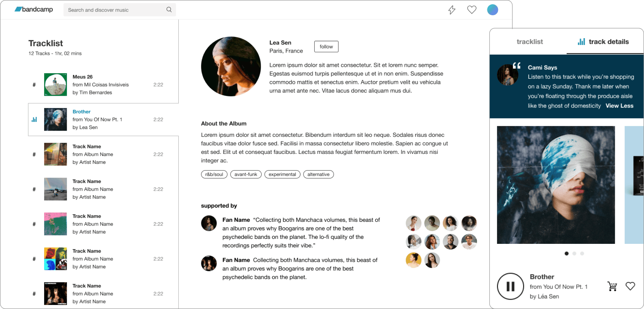Viewport: 644px width, 309px height.
Task: Switch to the tracklist tab
Action: 530,42
